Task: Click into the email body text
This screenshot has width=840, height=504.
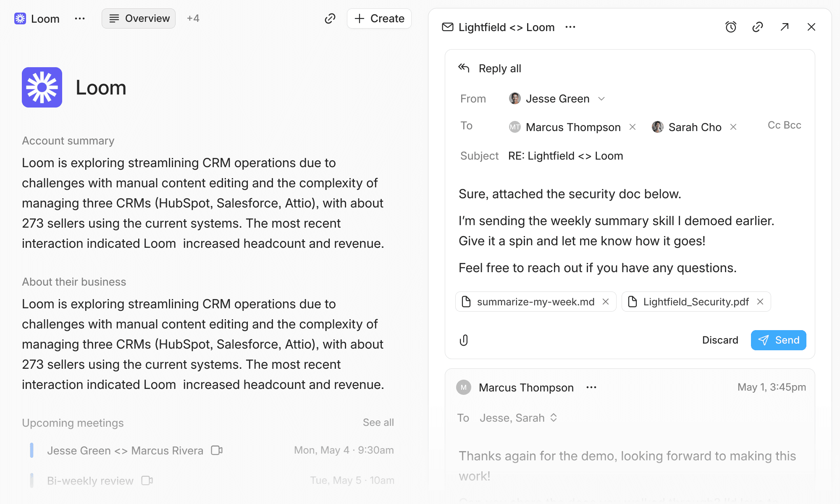Action: click(617, 231)
